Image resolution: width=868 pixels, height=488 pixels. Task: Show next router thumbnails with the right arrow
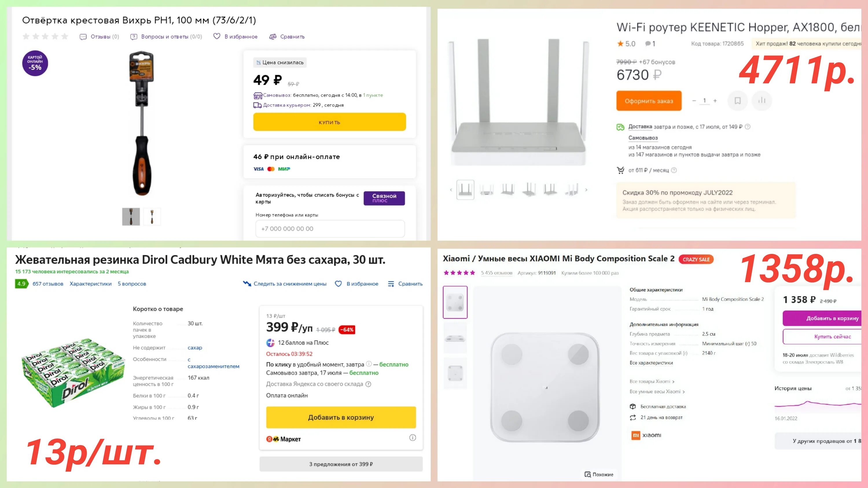click(586, 190)
